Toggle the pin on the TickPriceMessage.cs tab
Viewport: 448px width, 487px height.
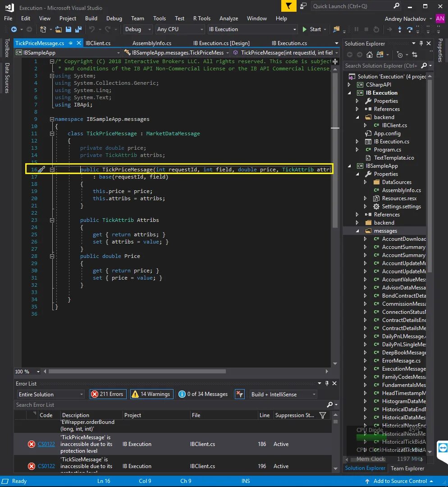click(70, 43)
